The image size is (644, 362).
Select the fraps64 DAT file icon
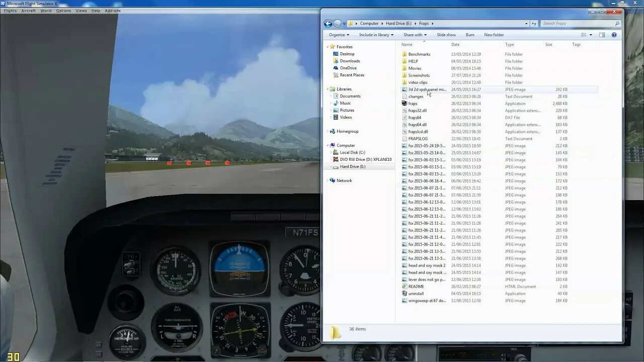pos(405,117)
